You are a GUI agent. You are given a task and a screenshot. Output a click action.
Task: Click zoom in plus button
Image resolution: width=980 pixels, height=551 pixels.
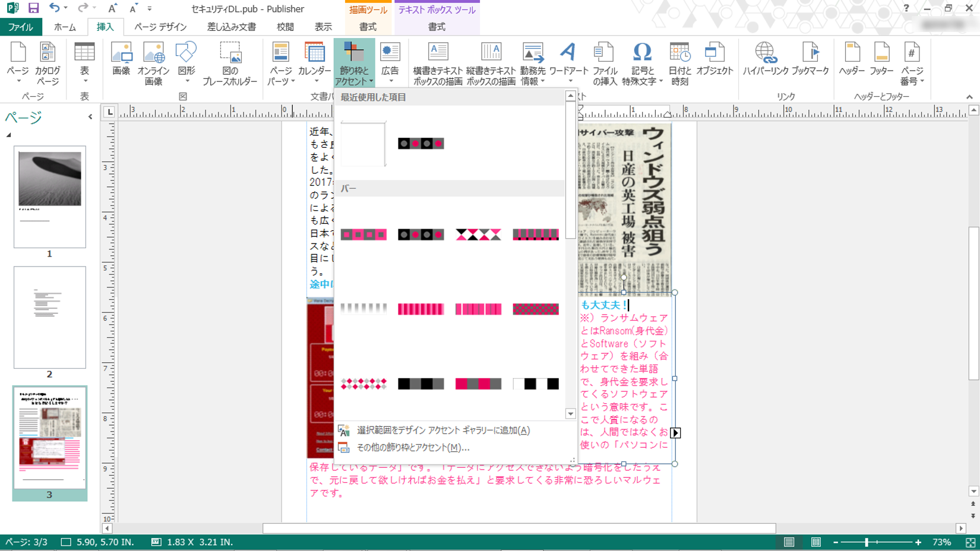point(918,542)
